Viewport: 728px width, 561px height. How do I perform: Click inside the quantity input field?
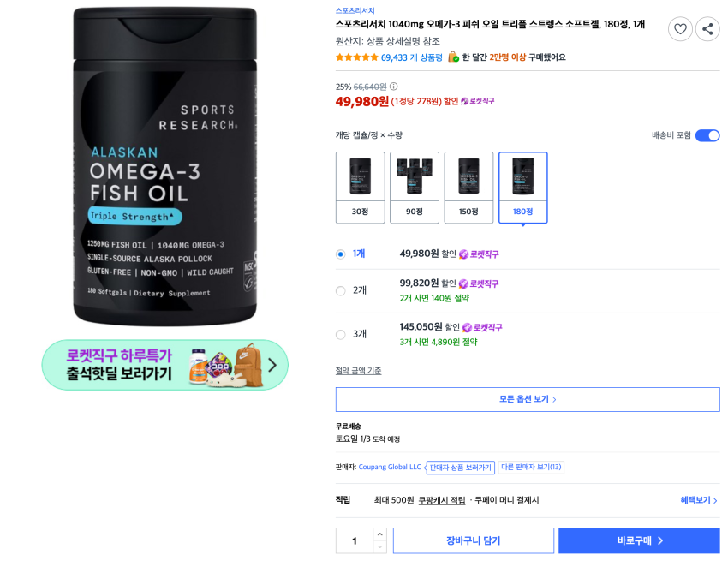[355, 540]
